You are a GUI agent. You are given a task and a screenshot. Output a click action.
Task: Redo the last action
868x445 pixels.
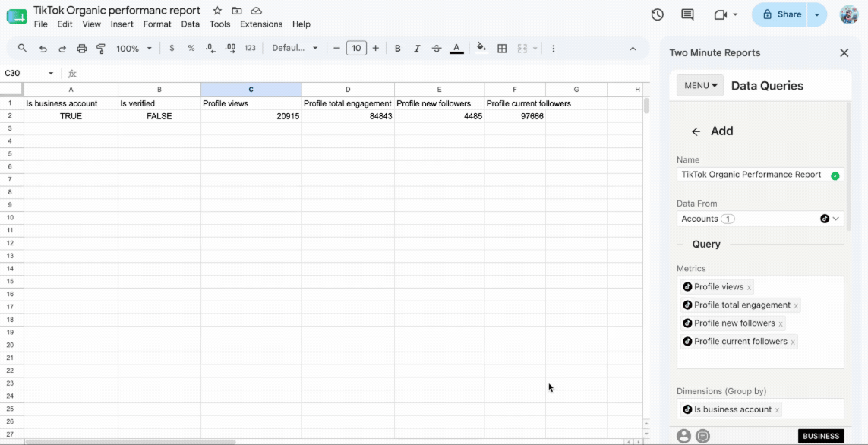click(x=62, y=49)
